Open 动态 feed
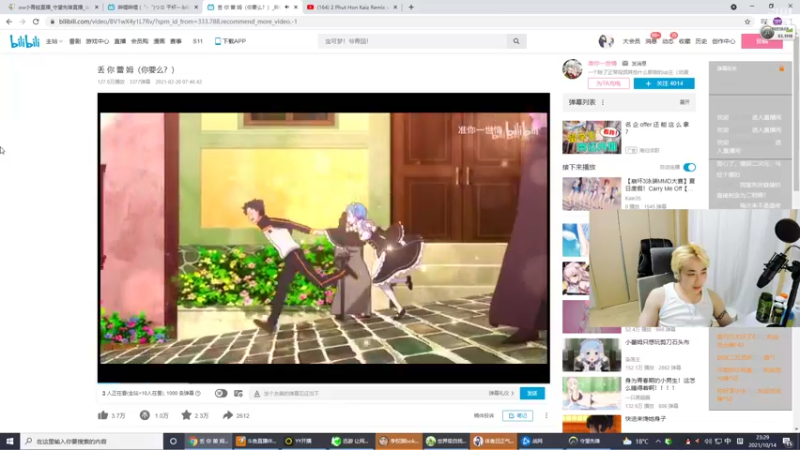This screenshot has height=450, width=800. [668, 41]
